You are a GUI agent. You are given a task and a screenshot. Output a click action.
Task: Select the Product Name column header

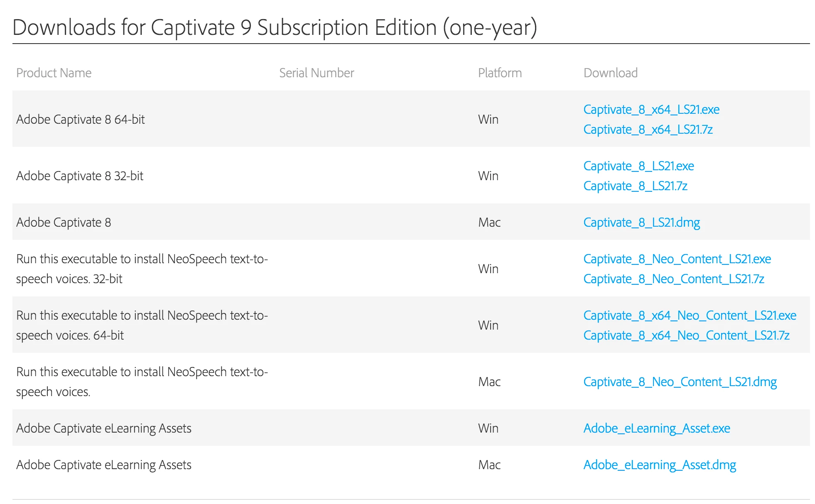[54, 73]
